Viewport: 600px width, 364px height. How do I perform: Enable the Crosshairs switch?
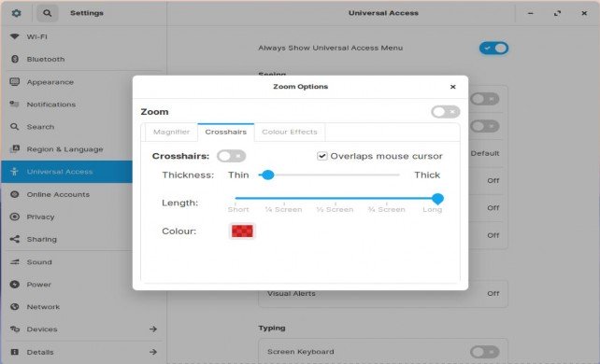pyautogui.click(x=231, y=156)
